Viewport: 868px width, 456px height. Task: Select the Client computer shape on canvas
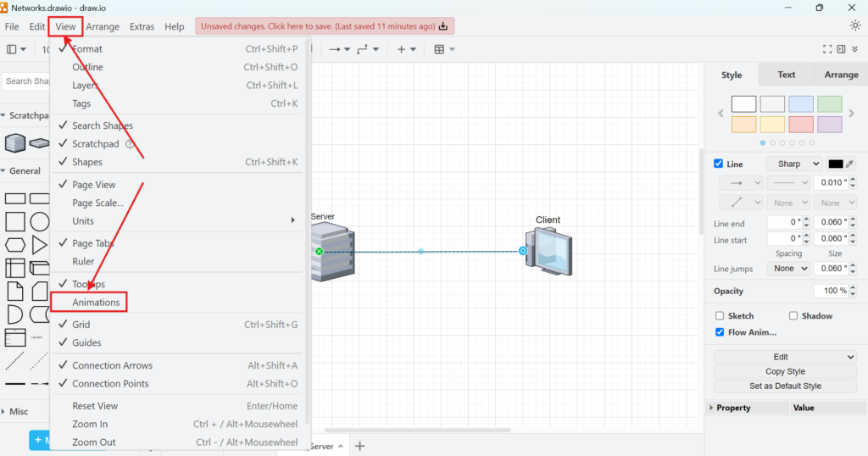tap(548, 251)
